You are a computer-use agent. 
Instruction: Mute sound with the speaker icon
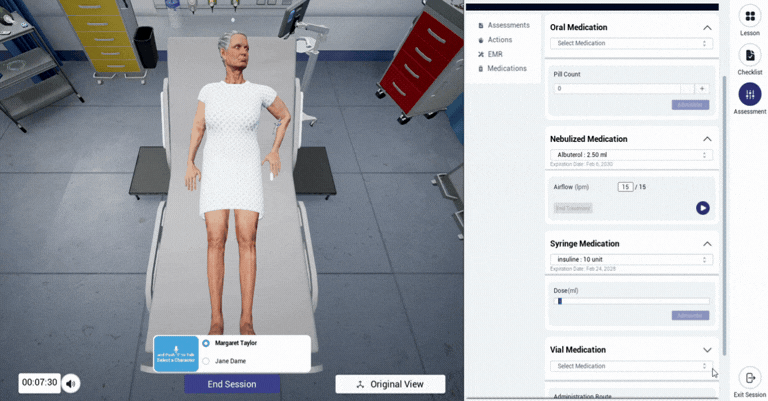71,384
